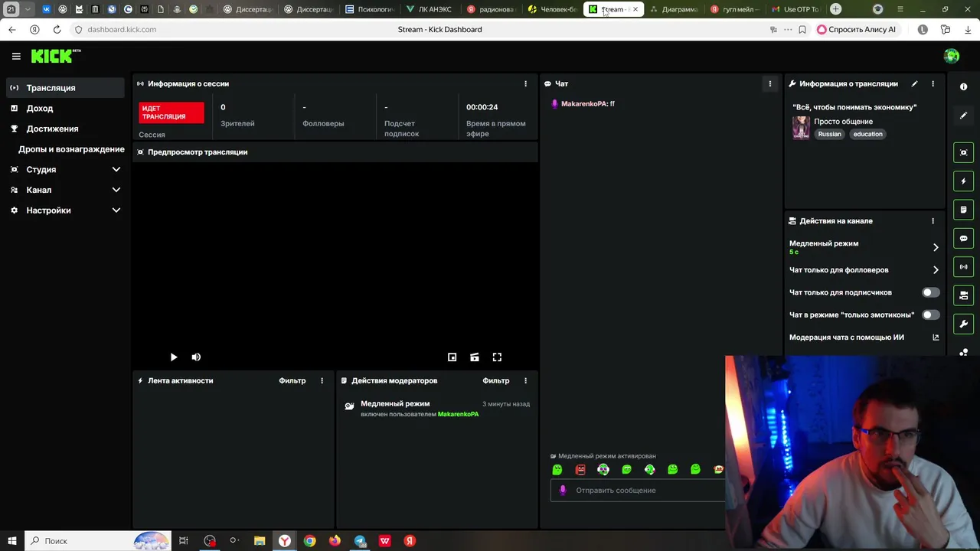Click the MakarenkoPA username in chat
The image size is (980, 551).
click(584, 103)
